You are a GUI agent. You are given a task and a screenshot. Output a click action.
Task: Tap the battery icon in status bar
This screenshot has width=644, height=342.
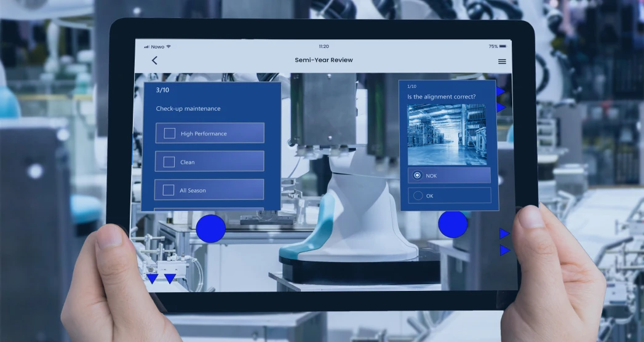coord(503,46)
